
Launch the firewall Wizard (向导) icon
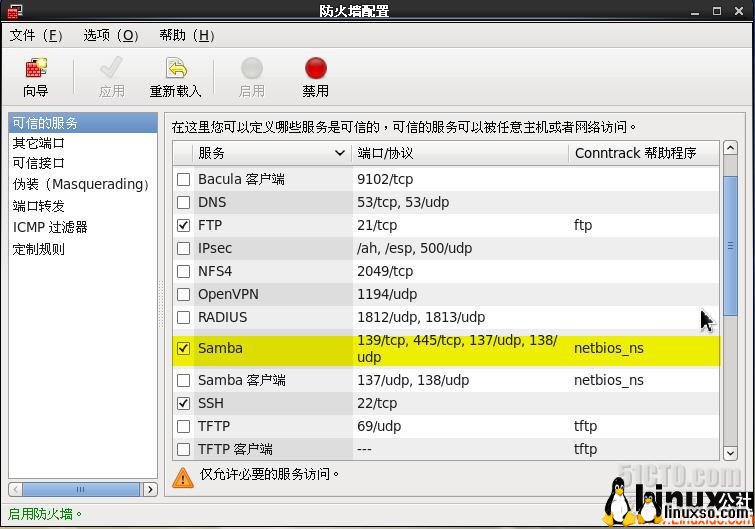36,68
